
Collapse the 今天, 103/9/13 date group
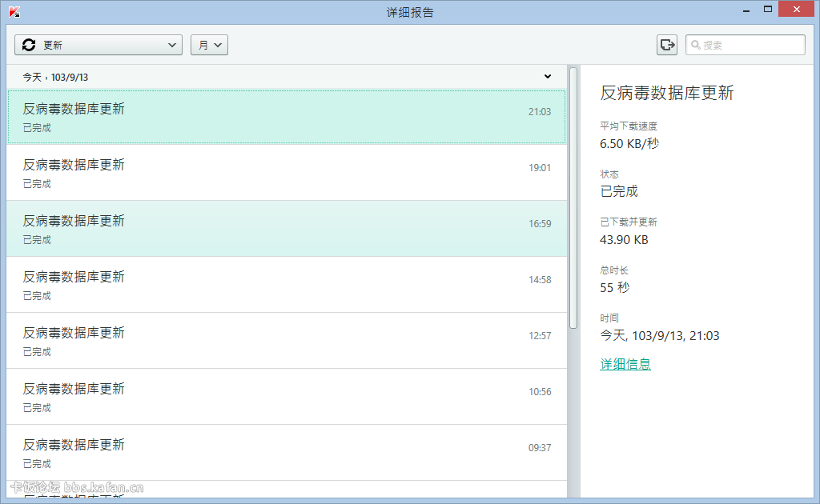(548, 77)
